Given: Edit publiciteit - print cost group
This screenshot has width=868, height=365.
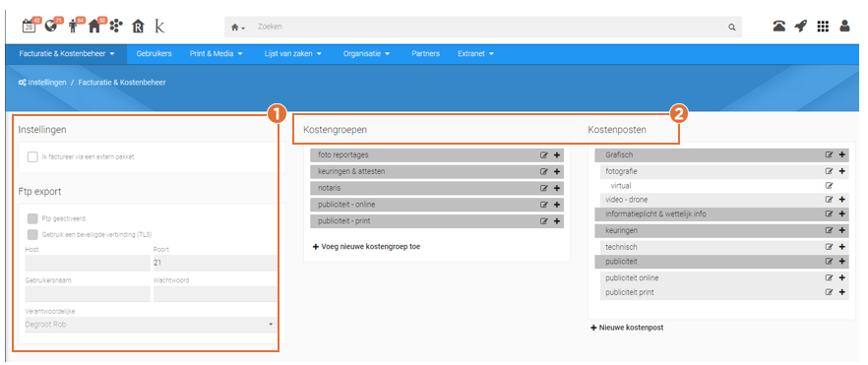Looking at the screenshot, I should (x=544, y=221).
